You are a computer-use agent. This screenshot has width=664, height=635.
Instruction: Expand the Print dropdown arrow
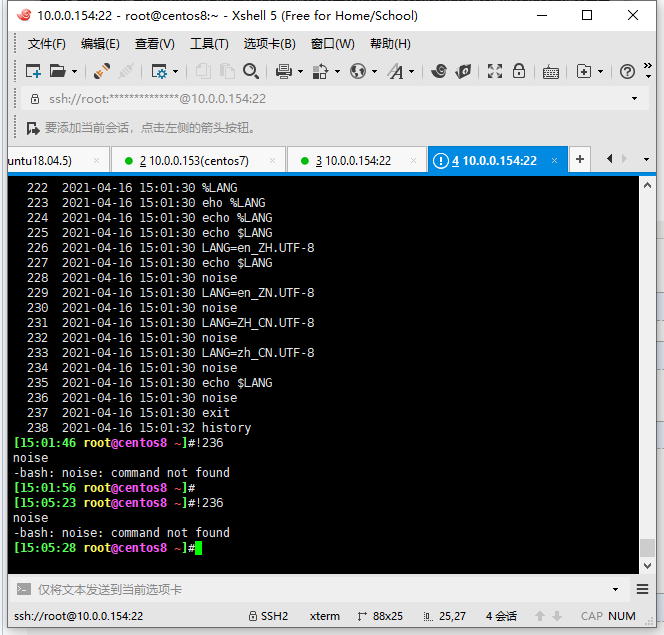point(300,72)
